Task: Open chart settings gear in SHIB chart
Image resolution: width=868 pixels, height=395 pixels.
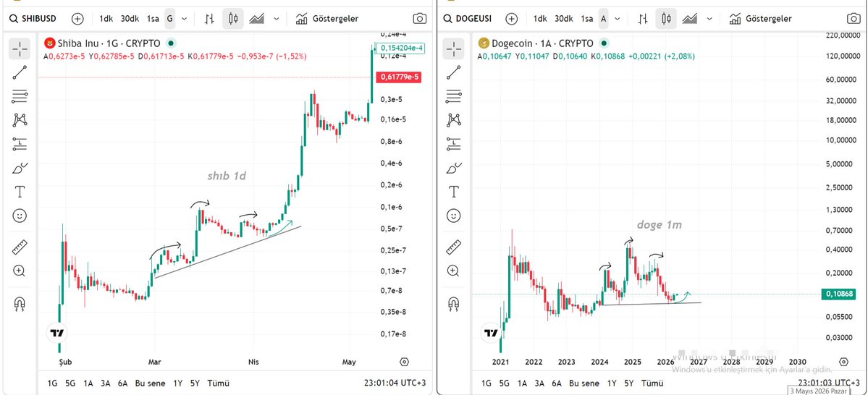Action: click(x=404, y=362)
